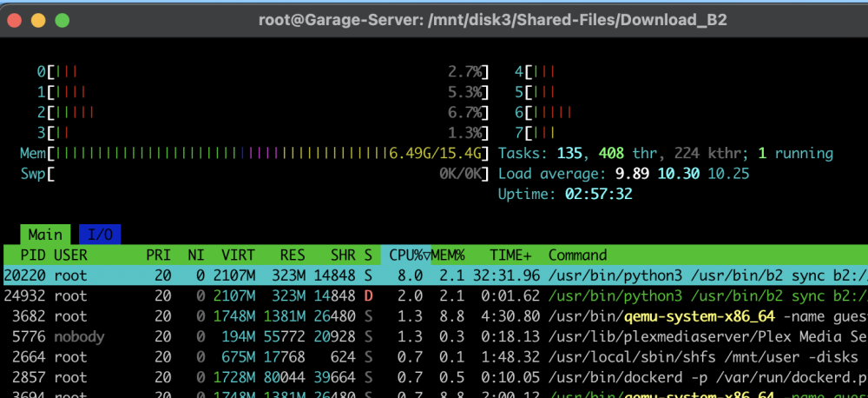Click the CPU 1 usage meter
Viewport: 868px width, 398px height.
pos(263,92)
